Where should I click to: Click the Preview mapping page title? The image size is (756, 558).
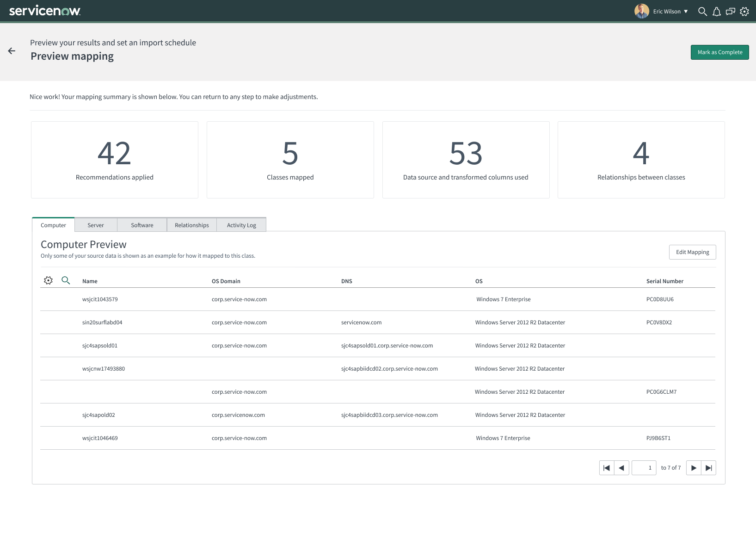(72, 56)
